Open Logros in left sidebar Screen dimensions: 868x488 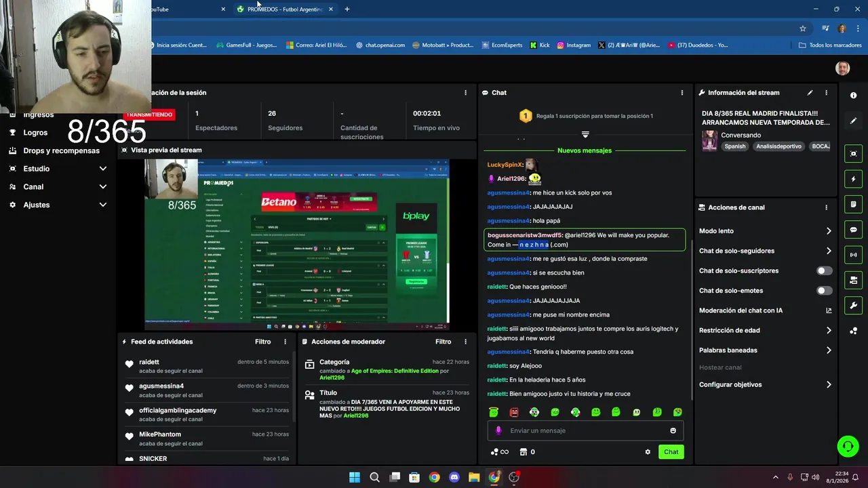click(35, 133)
